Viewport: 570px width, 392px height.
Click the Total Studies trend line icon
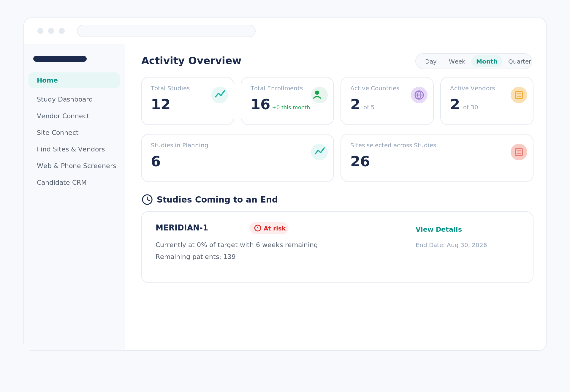pyautogui.click(x=220, y=95)
